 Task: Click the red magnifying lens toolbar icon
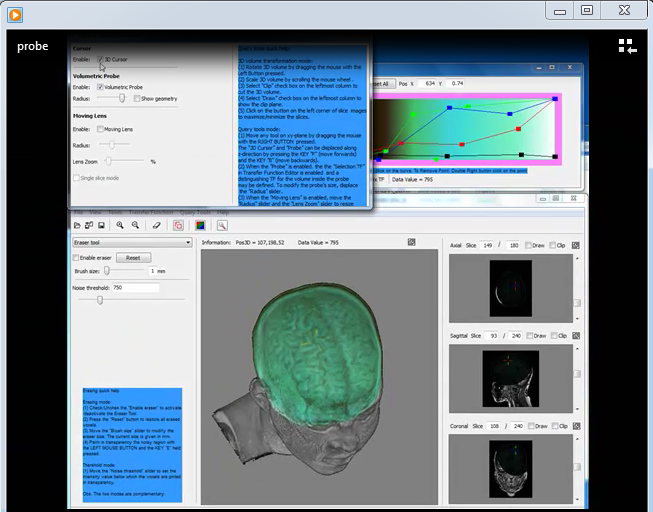click(x=222, y=225)
